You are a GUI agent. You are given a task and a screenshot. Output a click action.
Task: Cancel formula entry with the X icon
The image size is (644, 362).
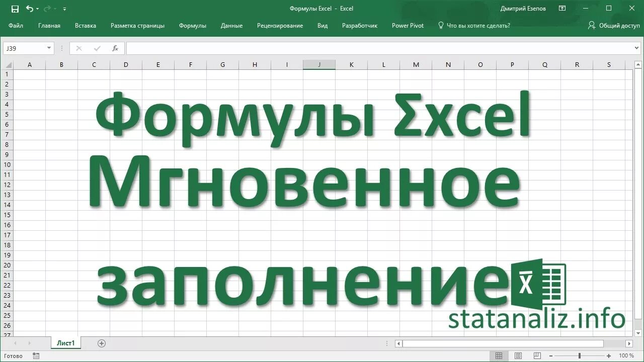point(79,48)
